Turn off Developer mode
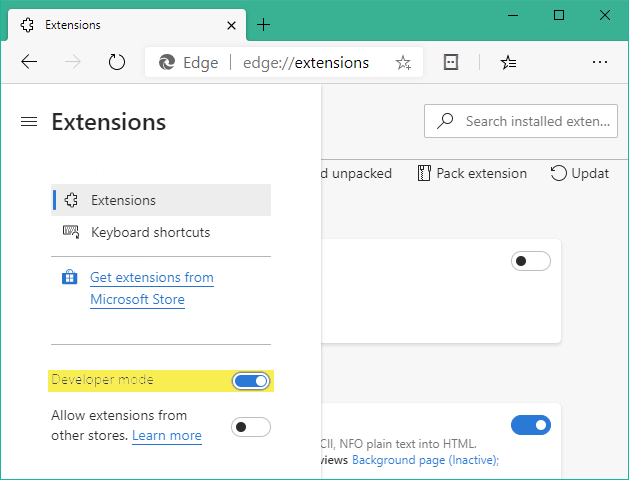629x480 pixels. point(251,381)
